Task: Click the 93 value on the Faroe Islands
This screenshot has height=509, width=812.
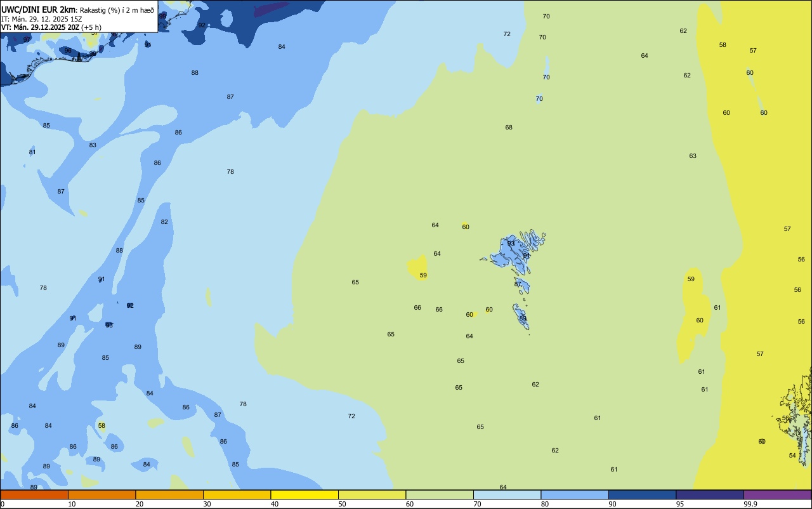Action: [x=511, y=244]
